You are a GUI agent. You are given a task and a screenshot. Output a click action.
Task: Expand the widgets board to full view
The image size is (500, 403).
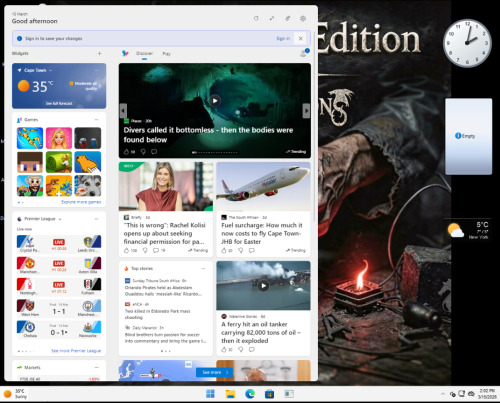click(272, 18)
